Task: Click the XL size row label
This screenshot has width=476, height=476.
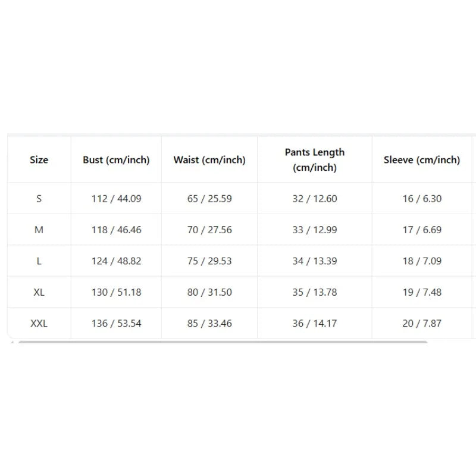Action: [x=39, y=292]
